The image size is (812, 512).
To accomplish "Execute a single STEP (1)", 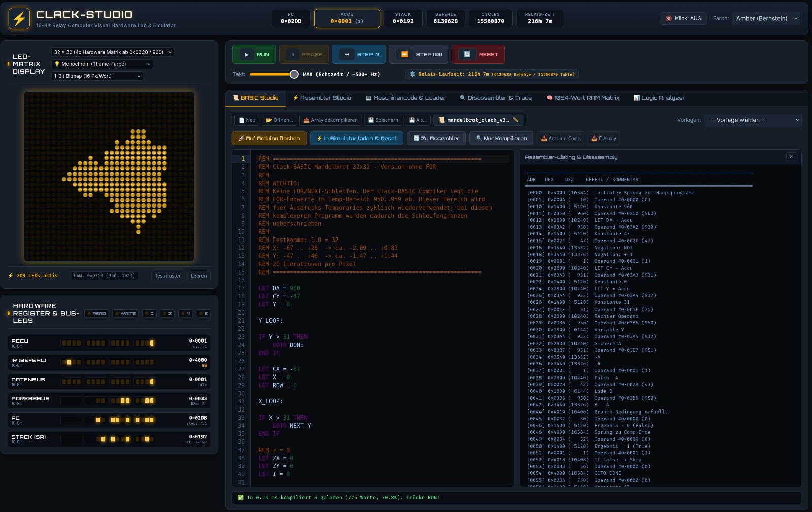I will (x=359, y=54).
